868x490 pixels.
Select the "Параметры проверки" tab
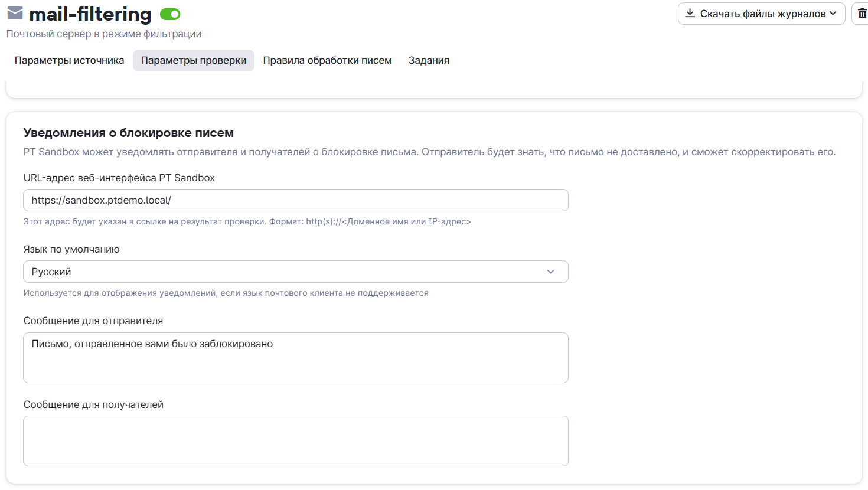pyautogui.click(x=194, y=60)
